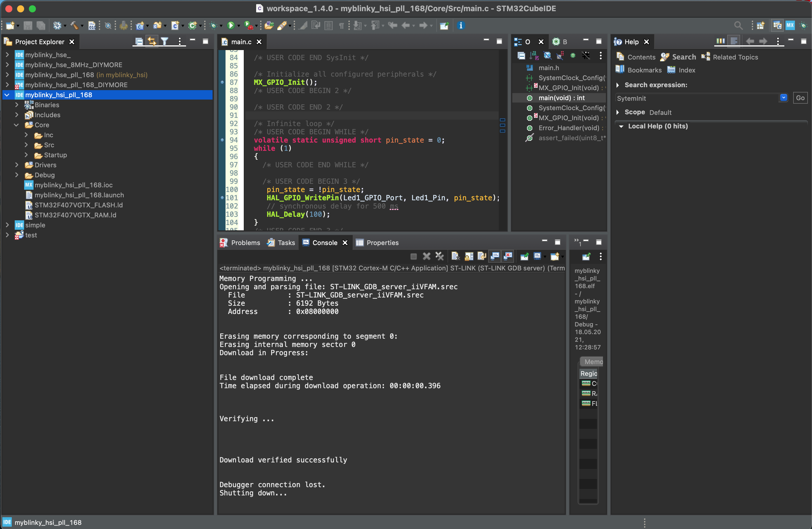Toggle show console when standard error changes
Viewport: 812px width, 529px height.
(x=508, y=256)
